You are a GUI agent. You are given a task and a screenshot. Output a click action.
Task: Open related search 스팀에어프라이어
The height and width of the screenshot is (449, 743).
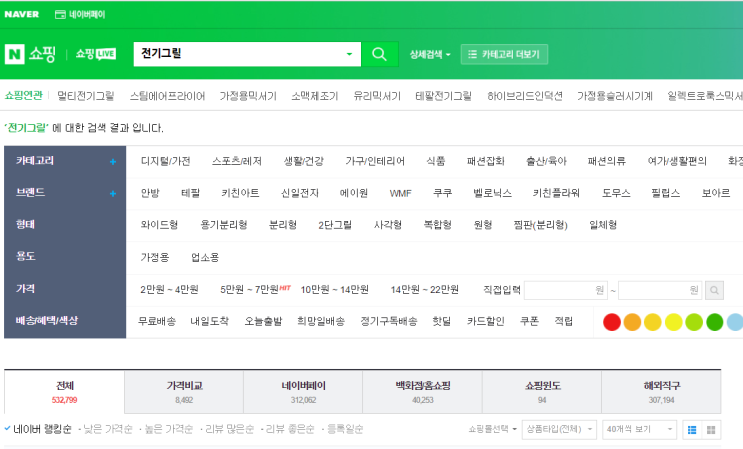167,96
